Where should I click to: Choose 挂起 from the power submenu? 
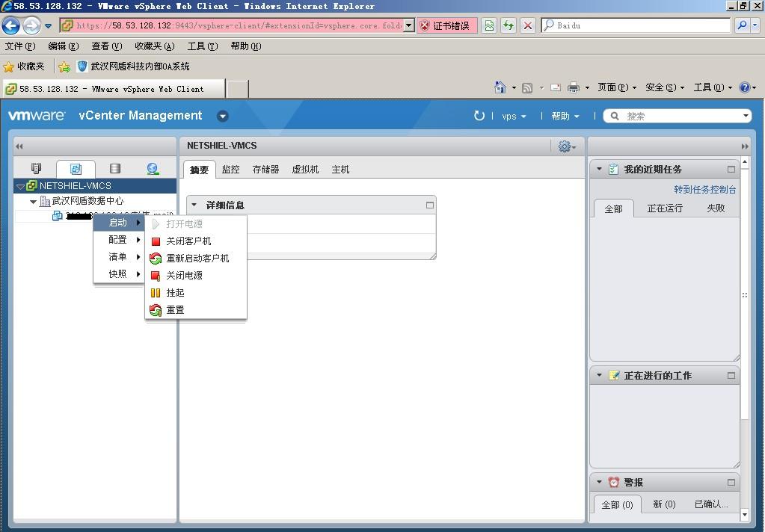196,292
